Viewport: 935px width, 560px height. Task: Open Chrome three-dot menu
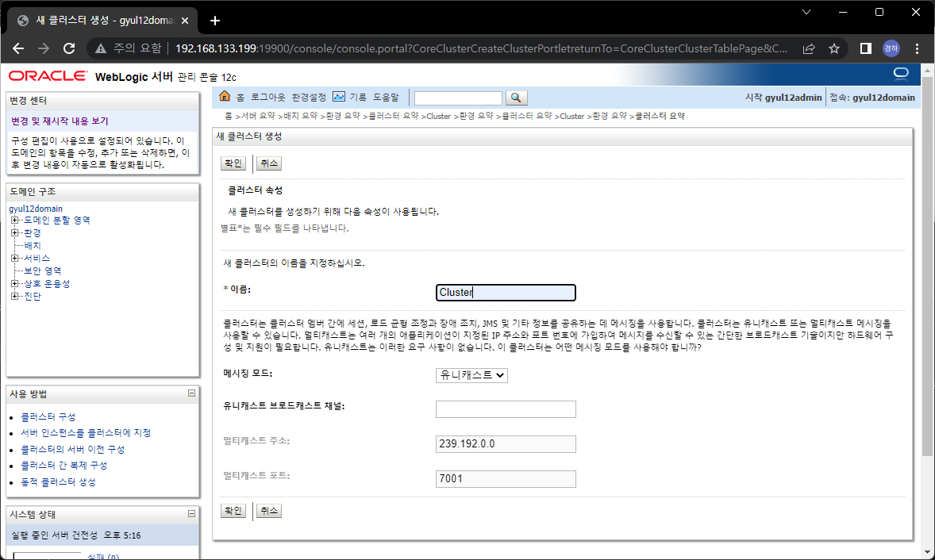917,49
